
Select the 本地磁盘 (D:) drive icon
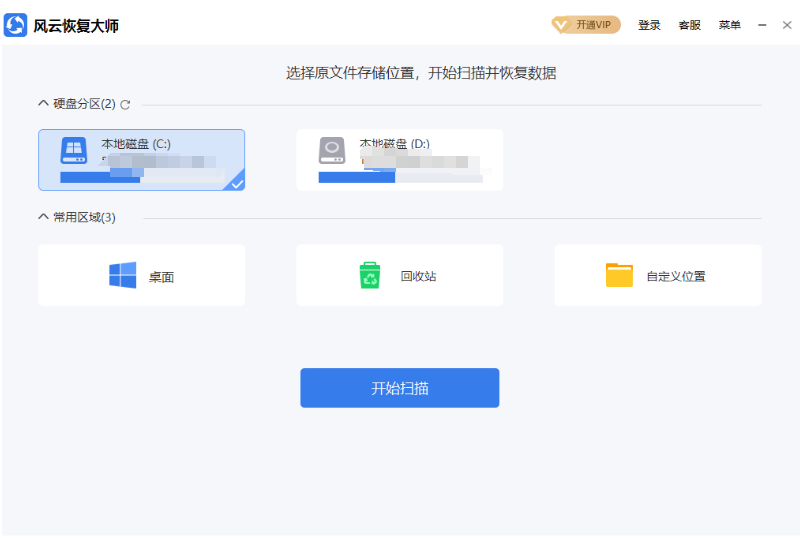point(332,151)
